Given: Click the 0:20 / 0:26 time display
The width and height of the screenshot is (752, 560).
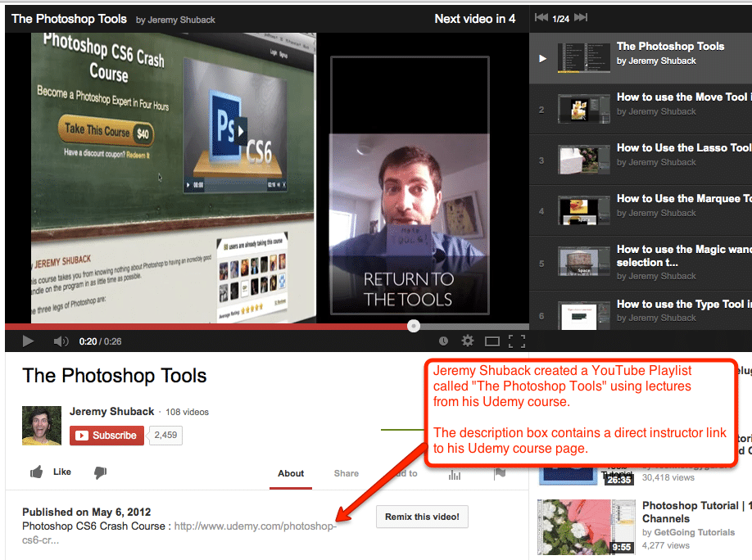Looking at the screenshot, I should pos(100,341).
